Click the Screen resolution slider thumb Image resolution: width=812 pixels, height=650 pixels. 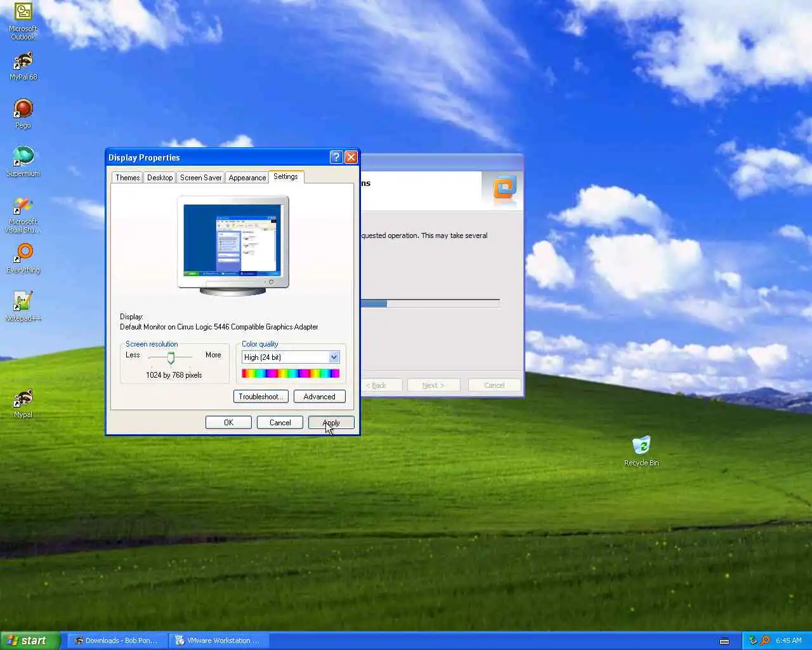point(171,358)
